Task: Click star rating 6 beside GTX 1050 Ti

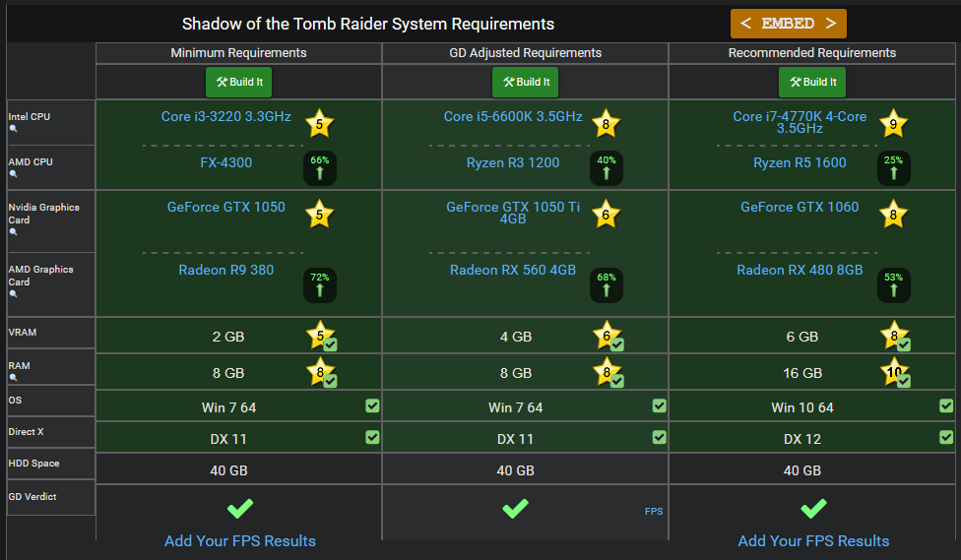Action: [x=607, y=214]
